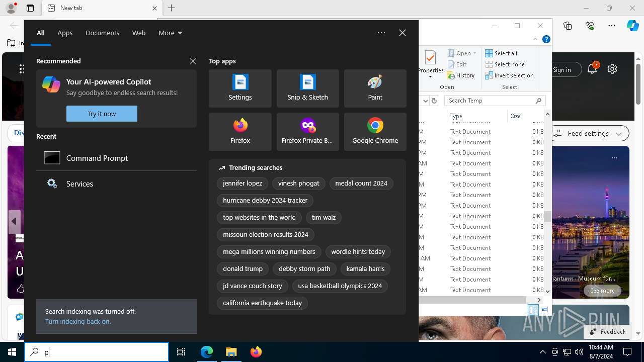Open Edge page settings gear
Viewport: 644px width, 362px height.
pyautogui.click(x=612, y=69)
